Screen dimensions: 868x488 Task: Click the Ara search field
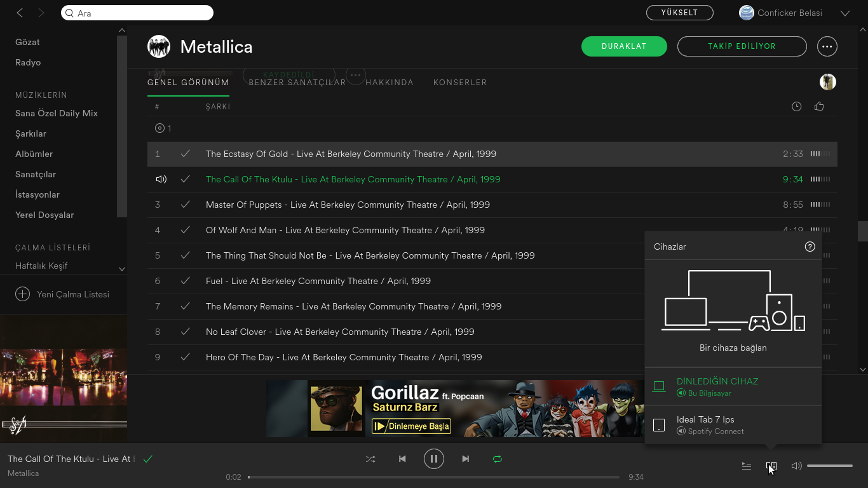click(x=137, y=13)
